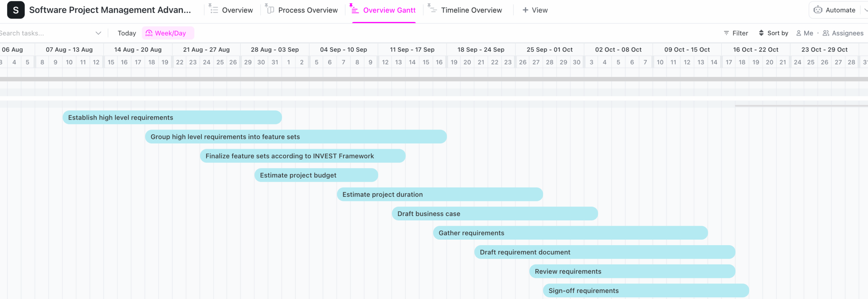This screenshot has height=299, width=868.
Task: Open the Automate dropdown arrow
Action: click(x=865, y=10)
